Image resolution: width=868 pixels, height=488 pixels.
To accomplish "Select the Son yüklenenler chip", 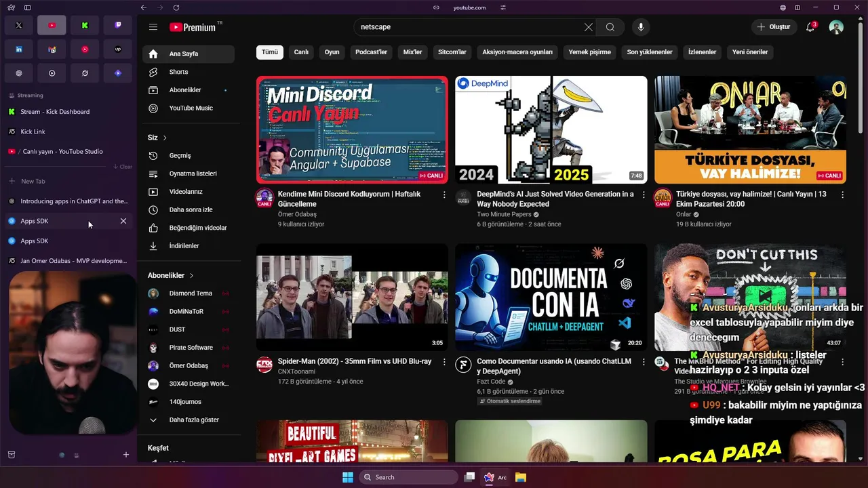I will click(x=650, y=52).
